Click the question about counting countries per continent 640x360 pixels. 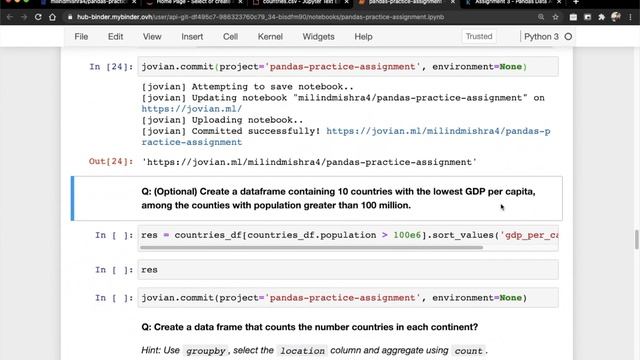(x=310, y=327)
